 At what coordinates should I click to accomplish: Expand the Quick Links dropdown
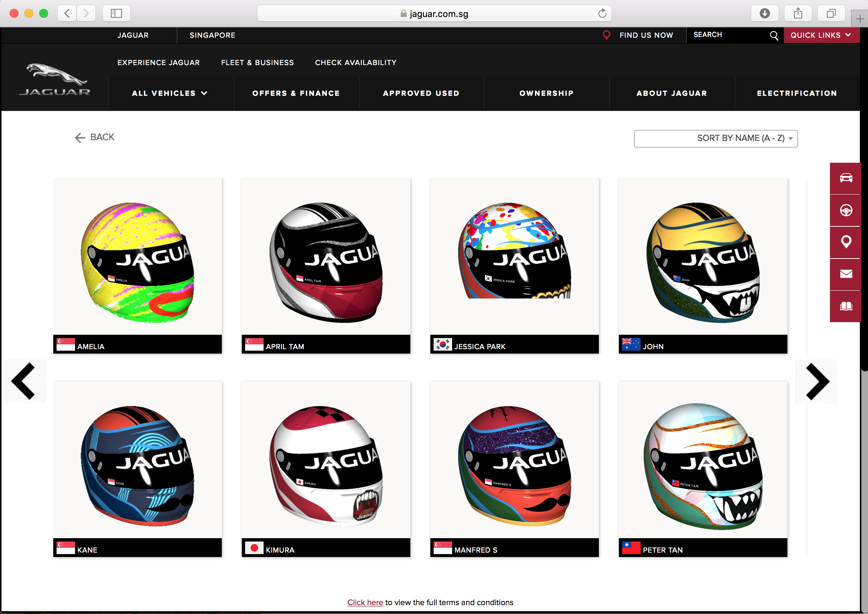(x=821, y=35)
